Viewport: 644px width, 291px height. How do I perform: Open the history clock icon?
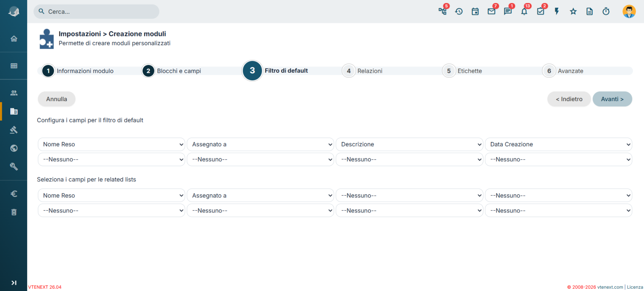coord(459,11)
